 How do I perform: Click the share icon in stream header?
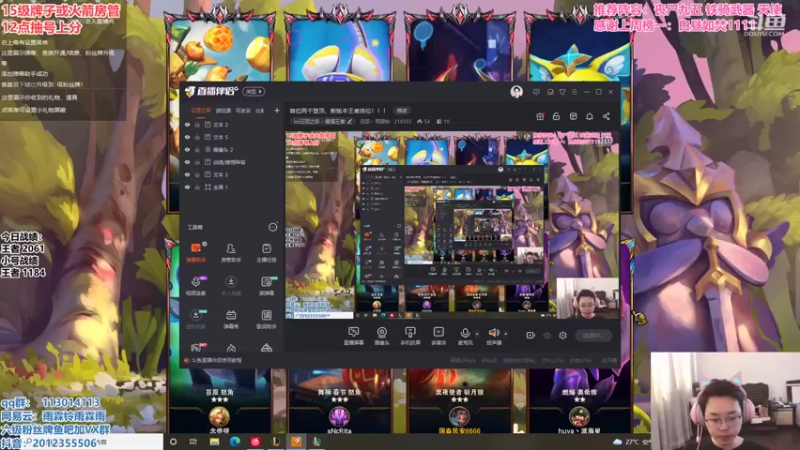[606, 116]
